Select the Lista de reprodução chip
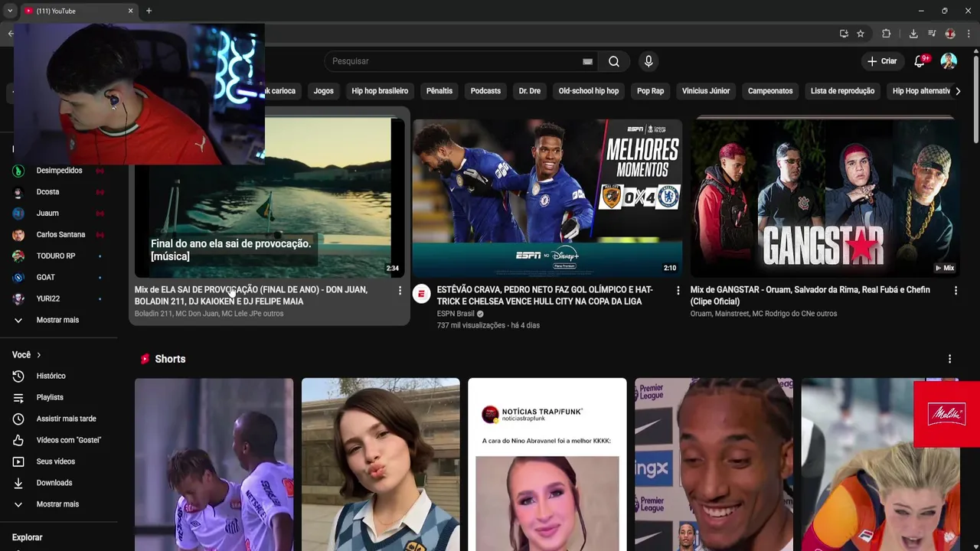980x551 pixels. (842, 91)
